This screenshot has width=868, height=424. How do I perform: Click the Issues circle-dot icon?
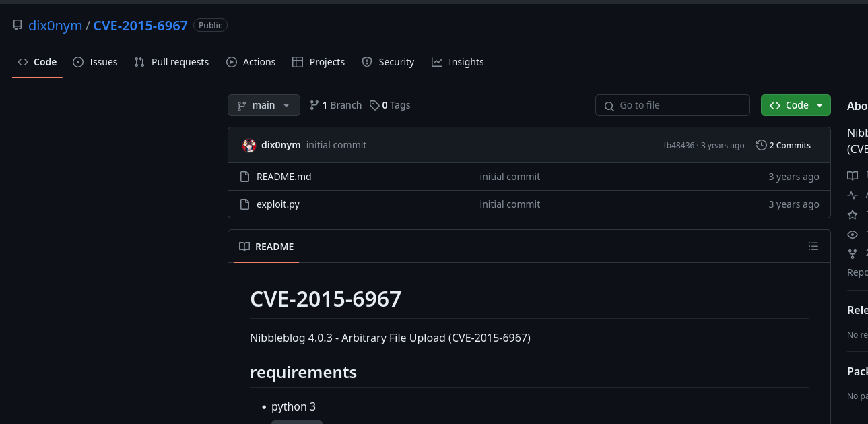(78, 62)
